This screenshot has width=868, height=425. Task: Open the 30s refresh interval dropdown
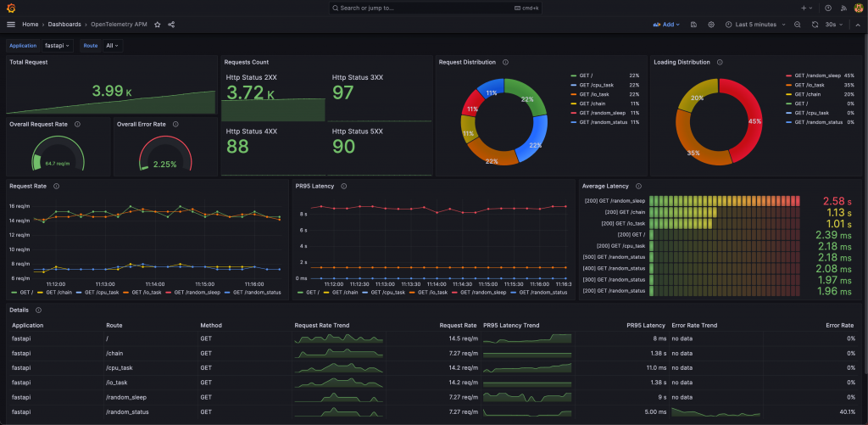point(834,25)
